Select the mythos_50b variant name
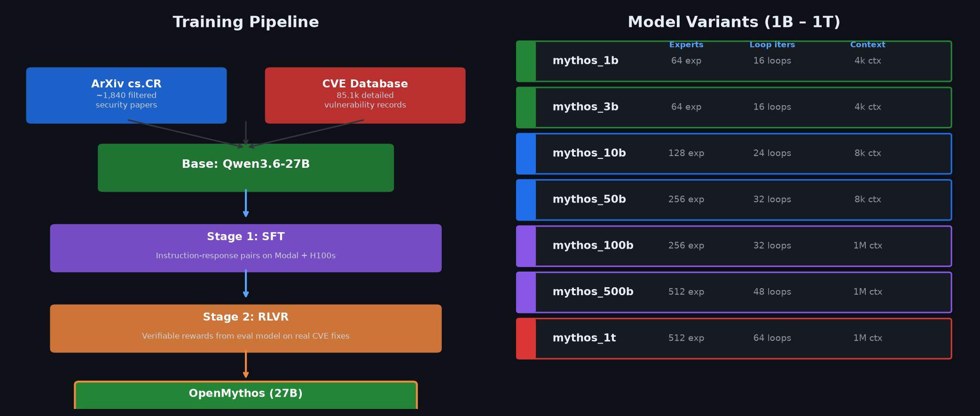980x416 pixels. coord(589,199)
